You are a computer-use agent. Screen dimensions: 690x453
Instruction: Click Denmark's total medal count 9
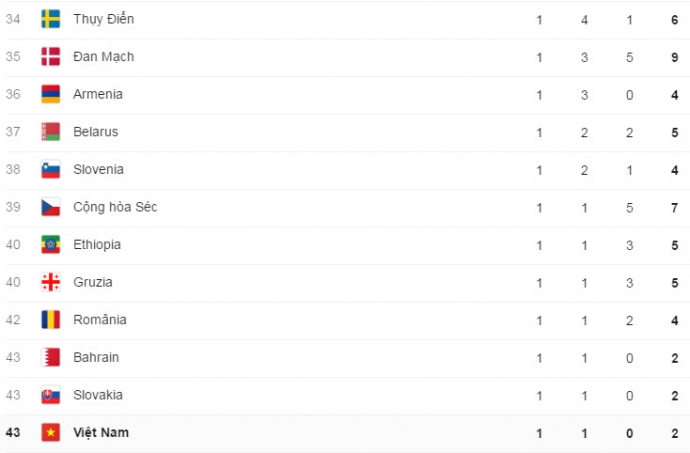(x=676, y=57)
